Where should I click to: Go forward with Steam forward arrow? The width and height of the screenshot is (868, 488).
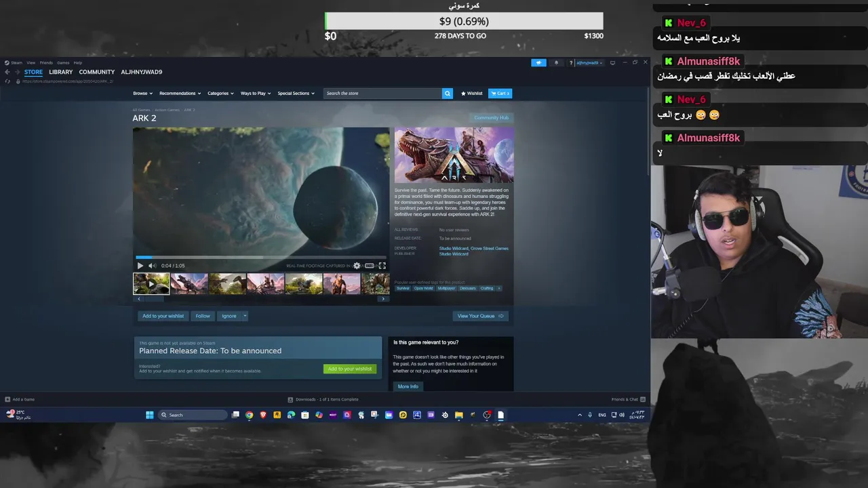[17, 72]
